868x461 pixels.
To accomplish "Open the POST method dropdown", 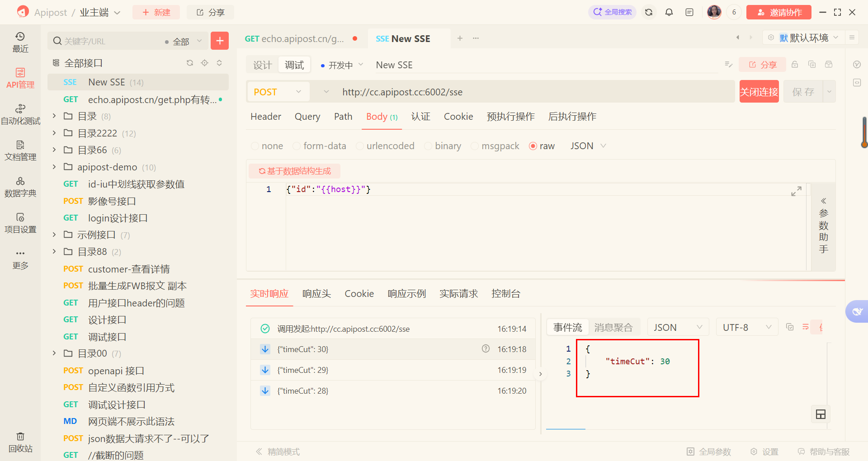I will tap(278, 92).
